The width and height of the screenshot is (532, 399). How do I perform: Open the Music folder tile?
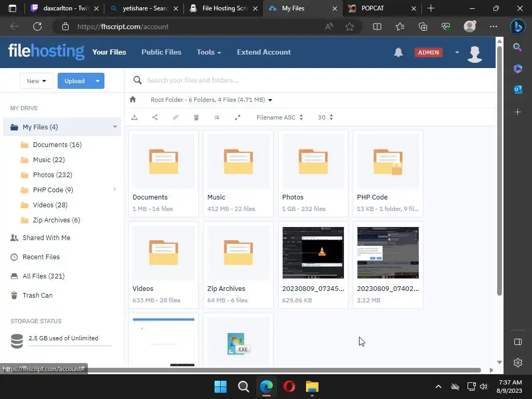pos(238,173)
